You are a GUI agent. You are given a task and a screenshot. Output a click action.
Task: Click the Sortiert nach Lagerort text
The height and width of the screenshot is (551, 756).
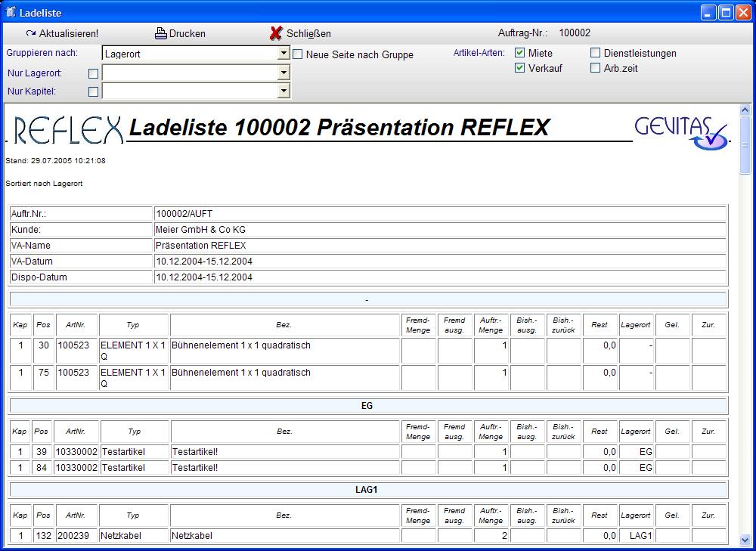(x=44, y=184)
